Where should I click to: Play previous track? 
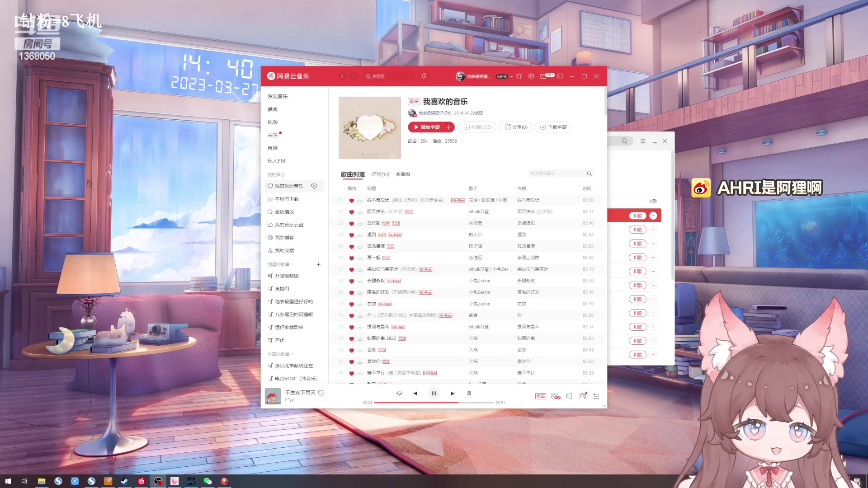(415, 394)
